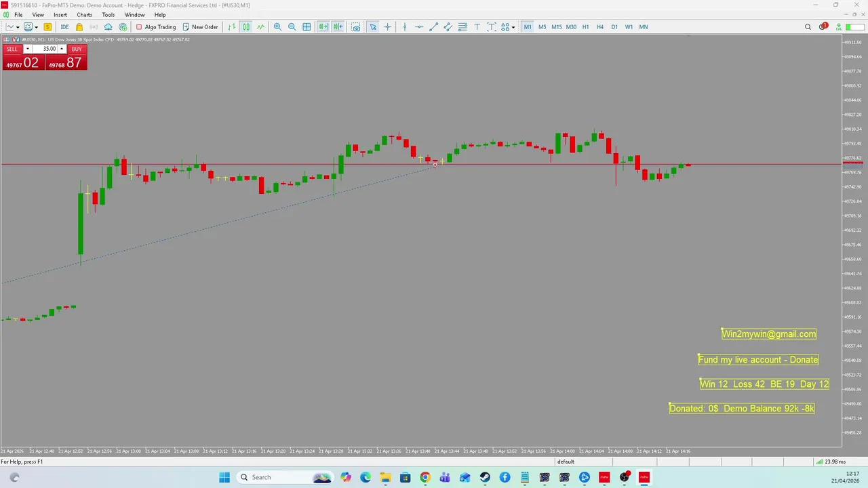
Task: Click the New Order button
Action: (201, 27)
